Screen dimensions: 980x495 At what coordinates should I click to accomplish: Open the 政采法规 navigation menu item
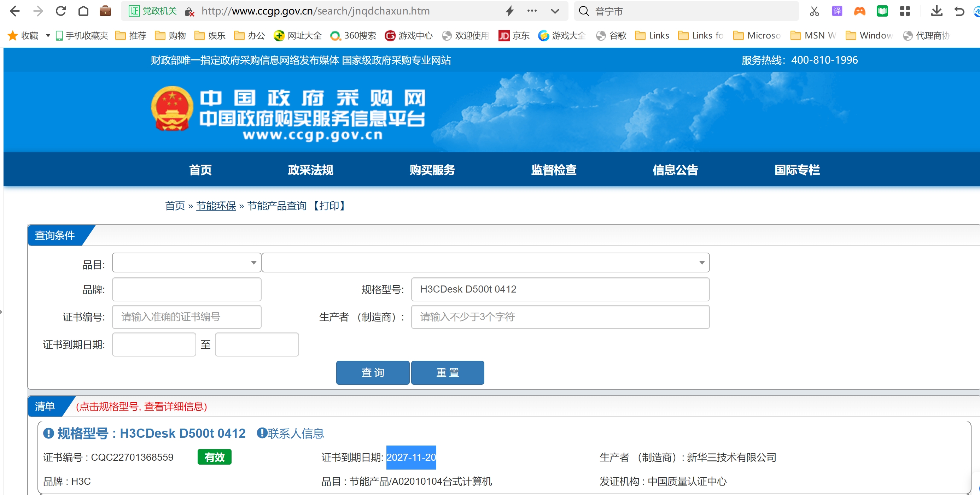(310, 170)
